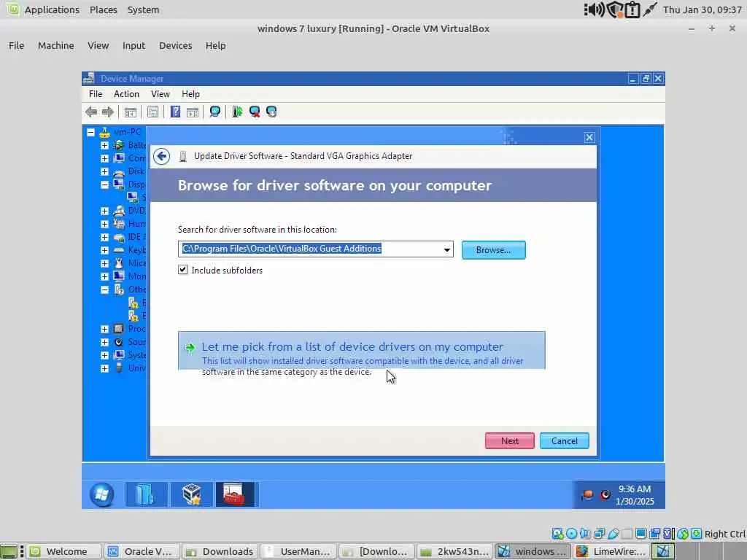The width and height of the screenshot is (747, 560).
Task: Click the VirtualBox display status icon
Action: (x=640, y=534)
